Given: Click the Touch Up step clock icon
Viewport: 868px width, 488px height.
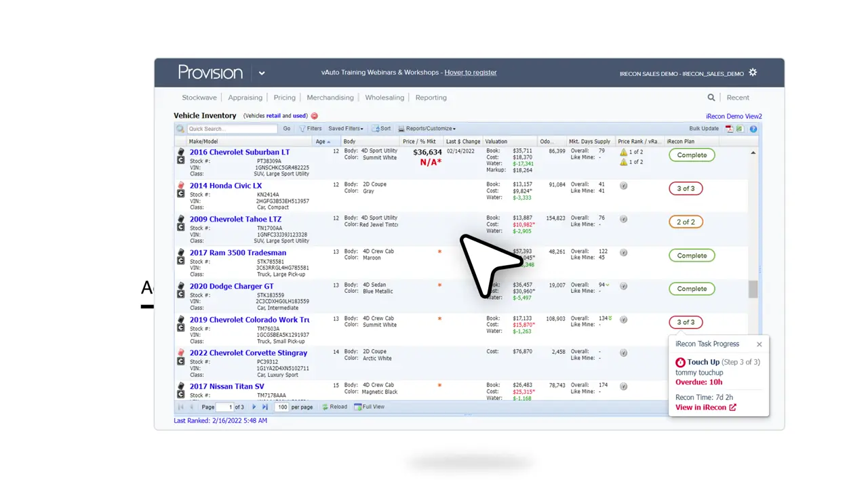Looking at the screenshot, I should coord(680,363).
